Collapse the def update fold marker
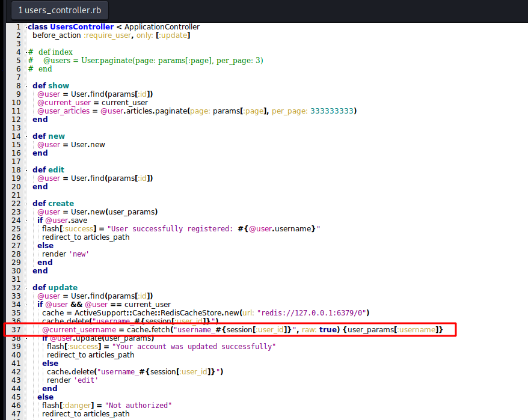The height and width of the screenshot is (420, 528). coord(26,288)
